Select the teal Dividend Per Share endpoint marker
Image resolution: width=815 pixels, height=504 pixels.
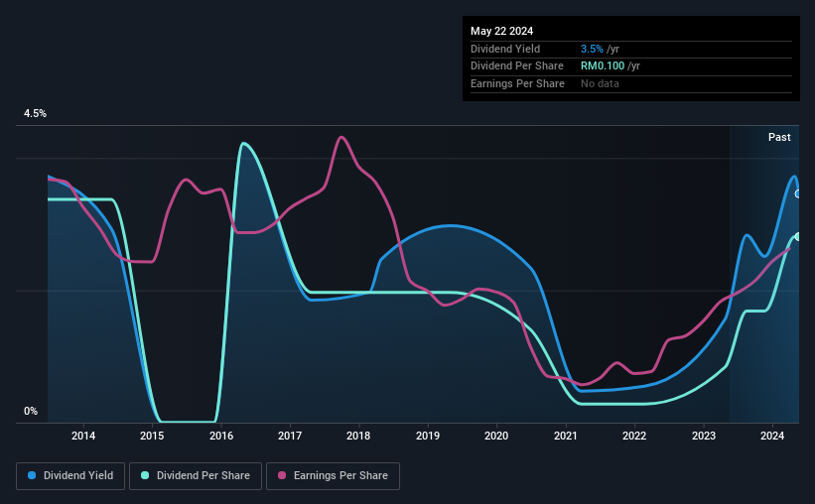pyautogui.click(x=798, y=236)
